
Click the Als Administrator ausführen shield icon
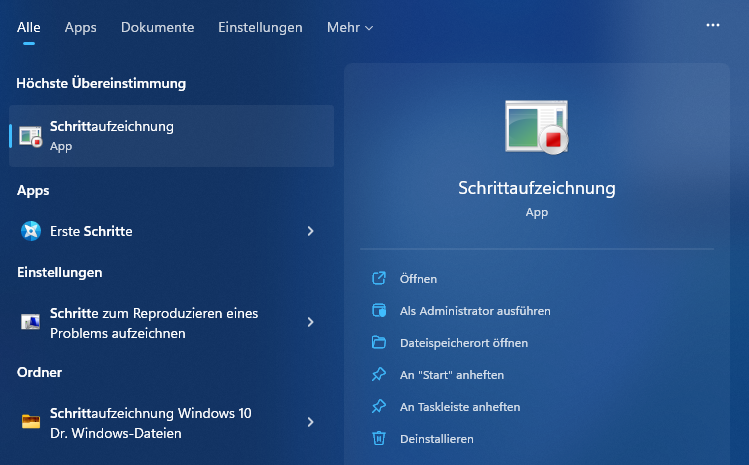pyautogui.click(x=379, y=310)
